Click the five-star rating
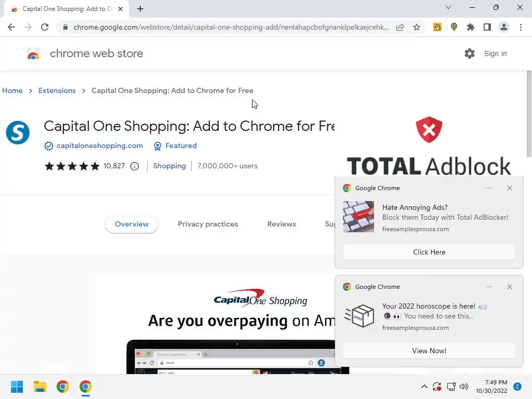 (72, 166)
